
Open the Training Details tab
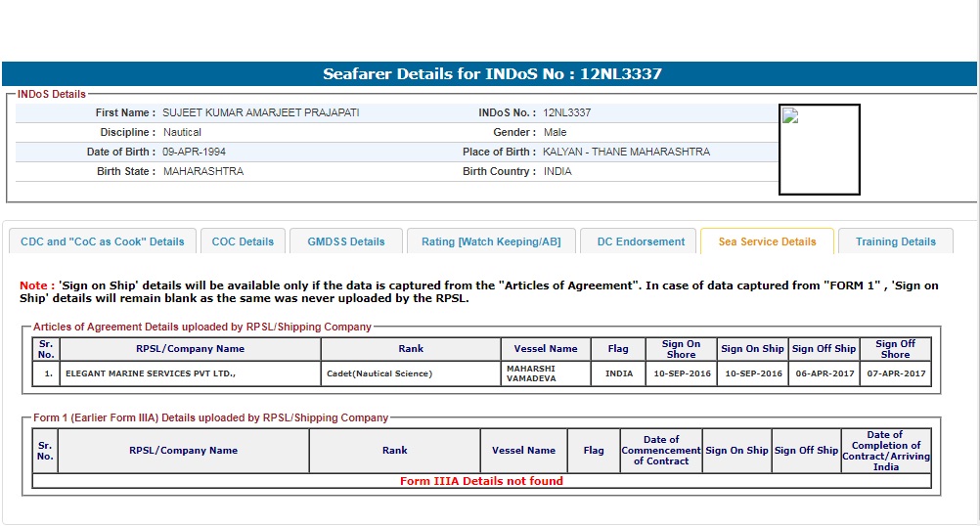pyautogui.click(x=895, y=241)
